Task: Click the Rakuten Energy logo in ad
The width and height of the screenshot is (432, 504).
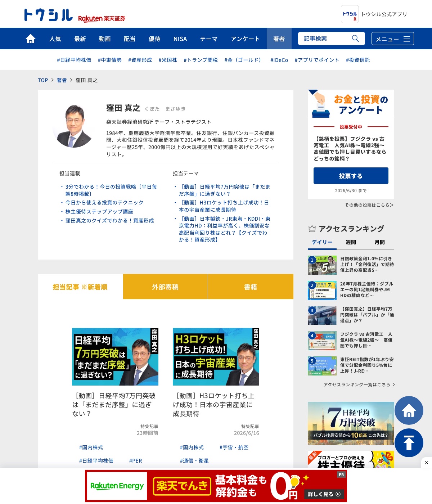Action: click(x=117, y=486)
